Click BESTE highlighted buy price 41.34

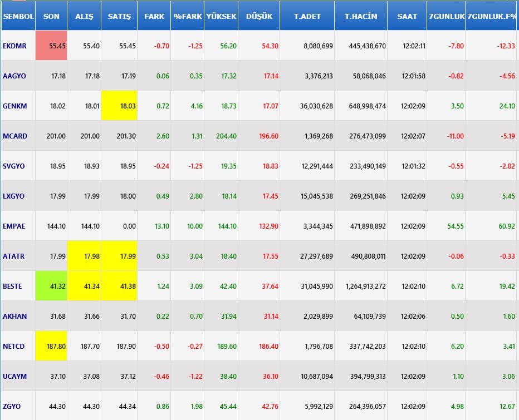(84, 286)
